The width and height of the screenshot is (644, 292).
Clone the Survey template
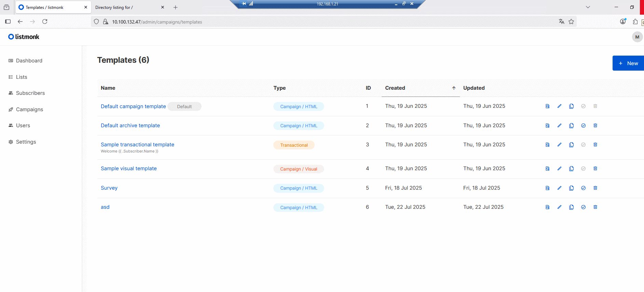pos(571,188)
